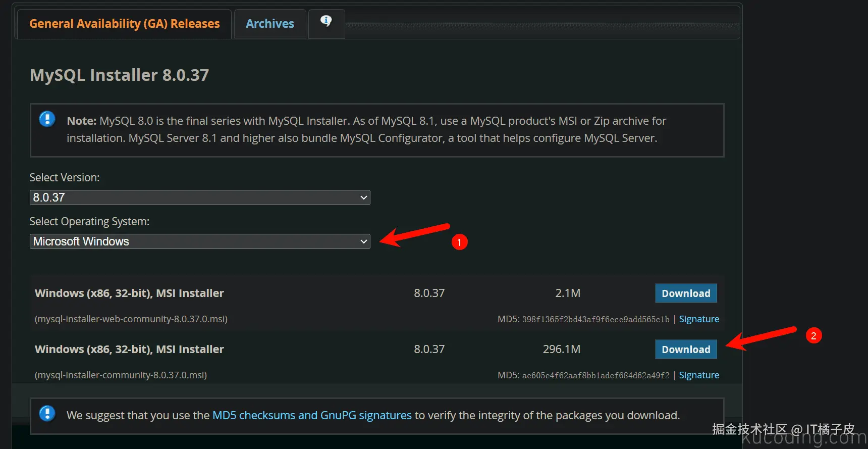
Task: Click the 296.1M file size value
Action: pos(562,350)
